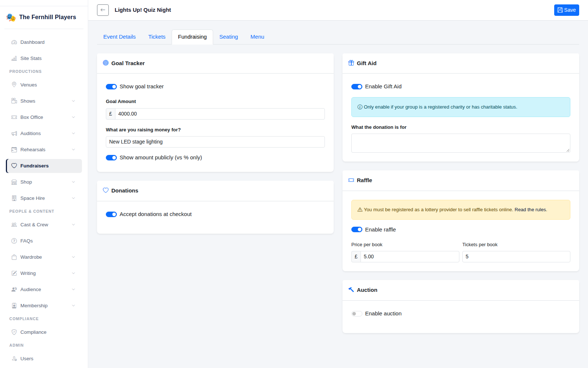Click the Wardrobe bag icon
This screenshot has height=368, width=588.
click(x=14, y=257)
